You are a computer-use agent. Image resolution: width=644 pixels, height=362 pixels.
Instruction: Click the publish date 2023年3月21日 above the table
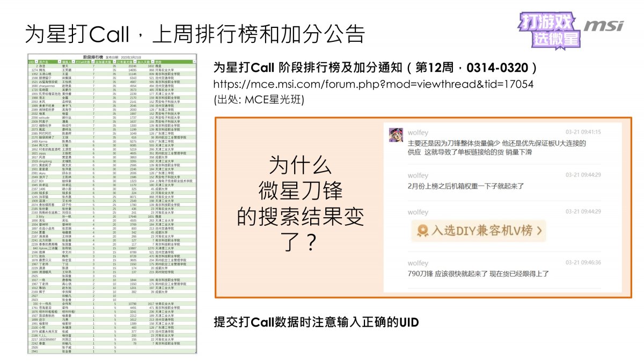(x=130, y=57)
